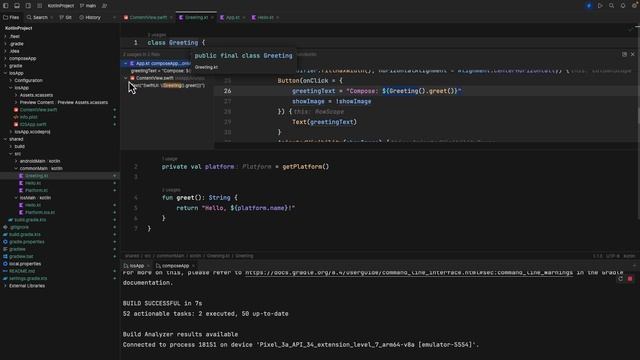Open the notifications bell icon
This screenshot has height=360, width=640.
click(623, 6)
